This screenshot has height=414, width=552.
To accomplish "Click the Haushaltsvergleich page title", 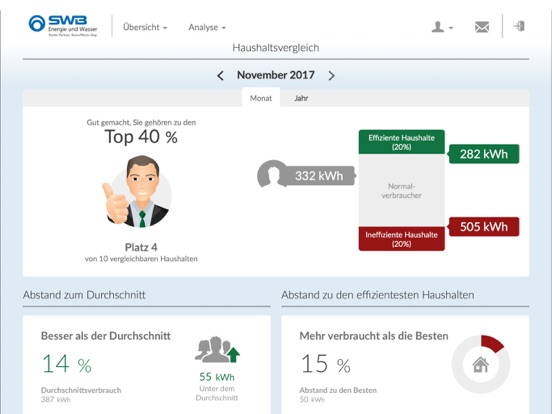I will (276, 48).
